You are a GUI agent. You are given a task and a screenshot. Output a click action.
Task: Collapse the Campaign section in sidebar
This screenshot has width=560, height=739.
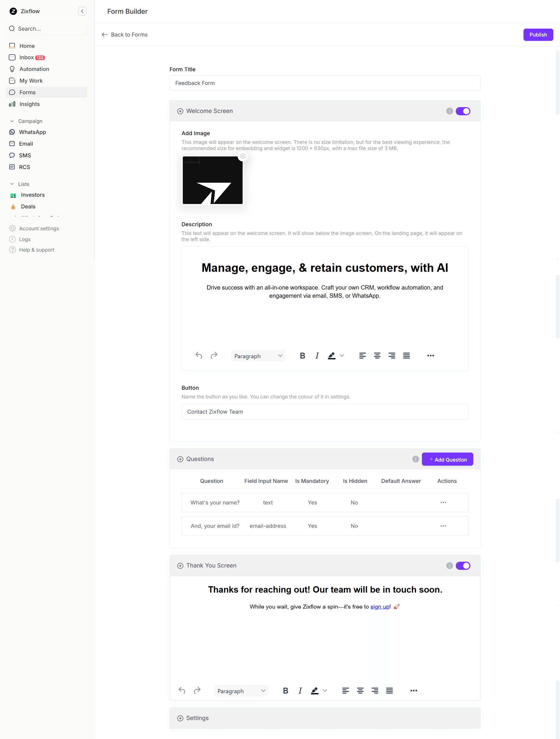[x=12, y=121]
